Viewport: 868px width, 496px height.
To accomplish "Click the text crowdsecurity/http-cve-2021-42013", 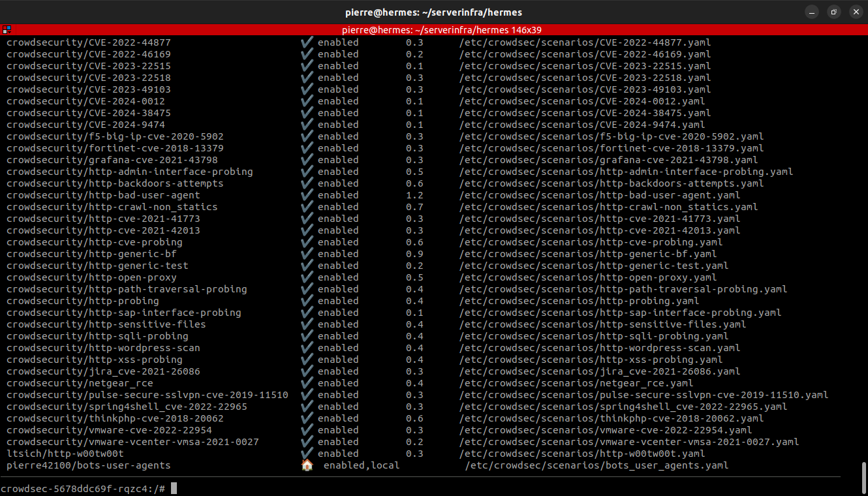I will click(x=103, y=230).
